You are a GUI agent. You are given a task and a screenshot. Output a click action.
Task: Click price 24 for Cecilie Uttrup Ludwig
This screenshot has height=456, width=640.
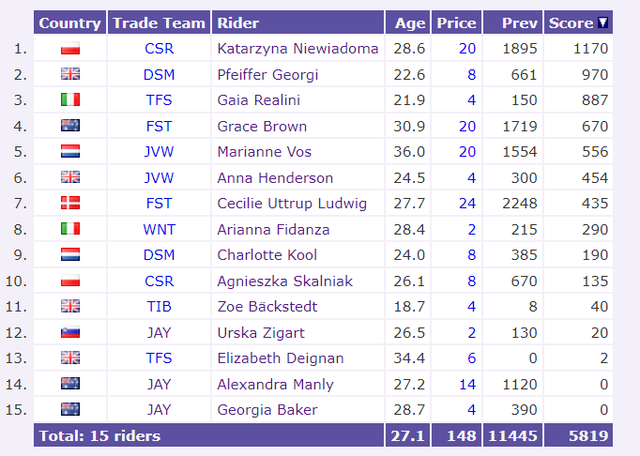(x=467, y=203)
